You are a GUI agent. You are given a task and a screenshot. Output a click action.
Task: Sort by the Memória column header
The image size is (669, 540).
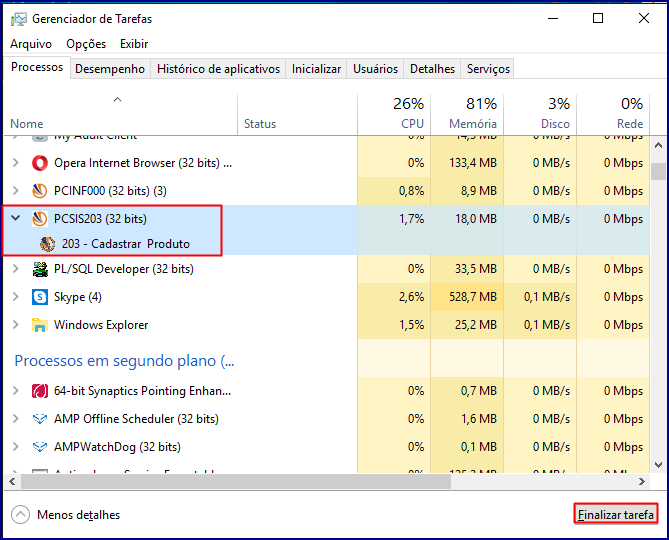pyautogui.click(x=467, y=114)
